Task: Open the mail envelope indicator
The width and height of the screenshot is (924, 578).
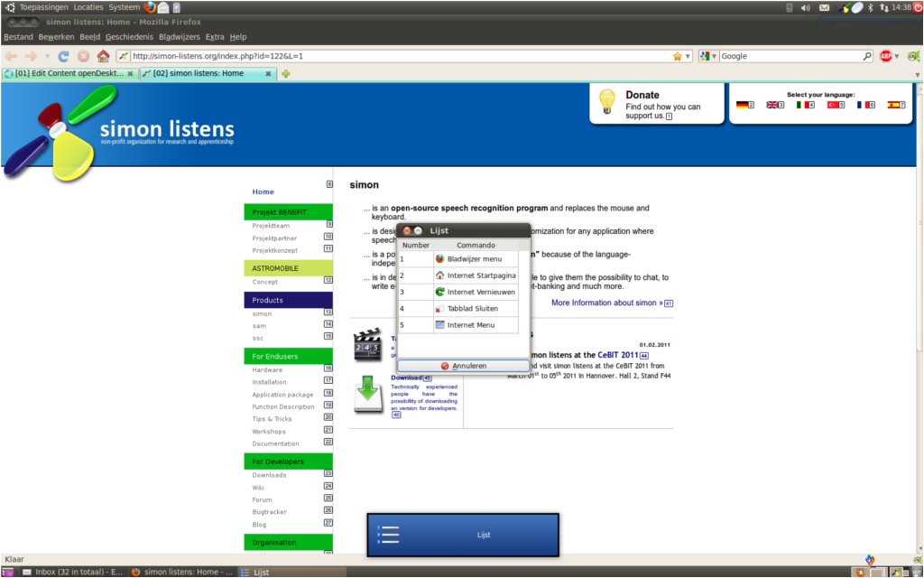Action: 824,7
